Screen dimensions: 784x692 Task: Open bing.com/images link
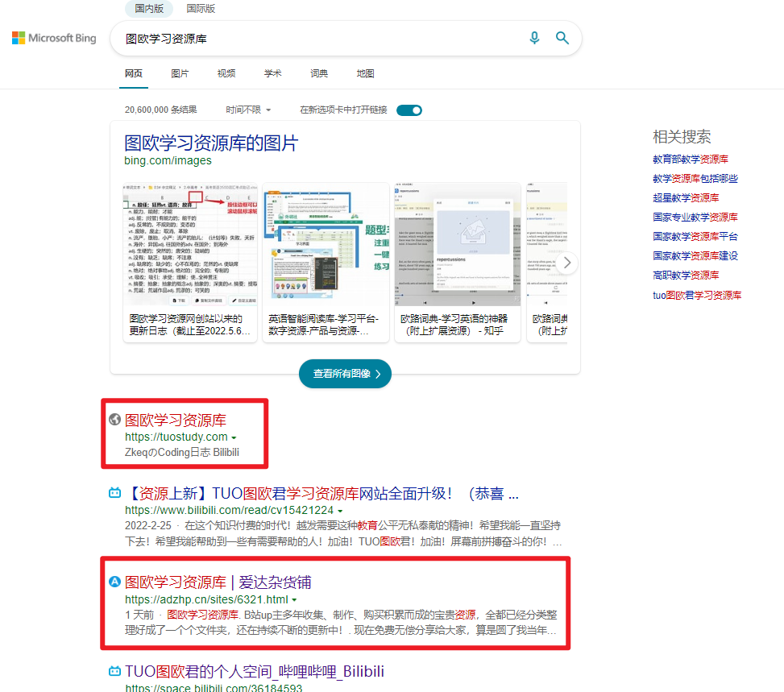(x=168, y=160)
